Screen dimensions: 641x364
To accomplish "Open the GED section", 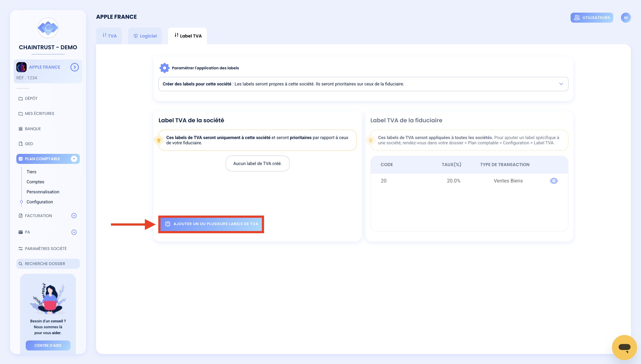I will point(29,144).
